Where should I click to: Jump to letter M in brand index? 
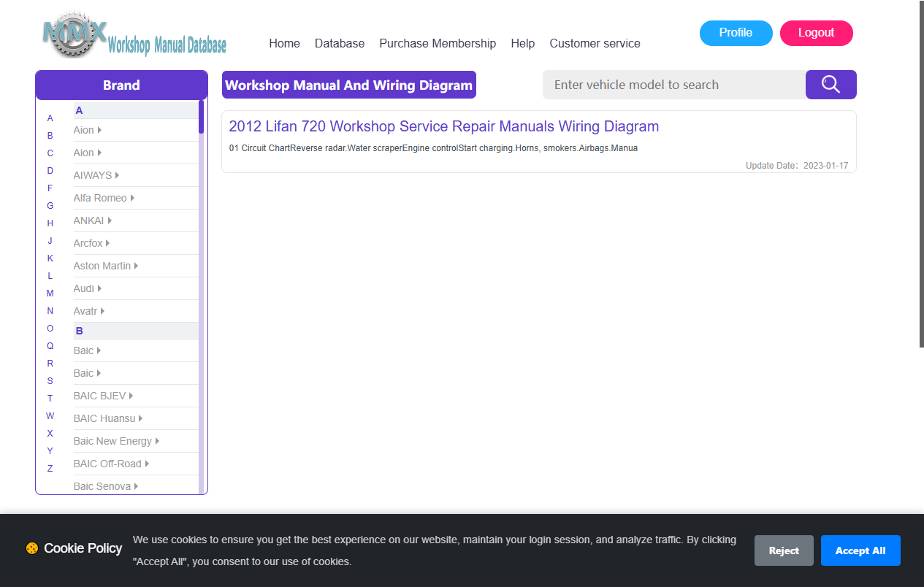pos(50,293)
